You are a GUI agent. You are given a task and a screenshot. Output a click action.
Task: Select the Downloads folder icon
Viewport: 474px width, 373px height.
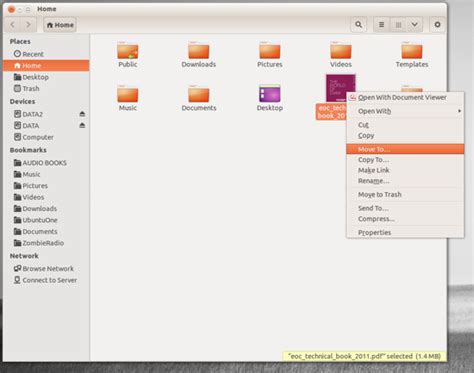click(x=199, y=51)
